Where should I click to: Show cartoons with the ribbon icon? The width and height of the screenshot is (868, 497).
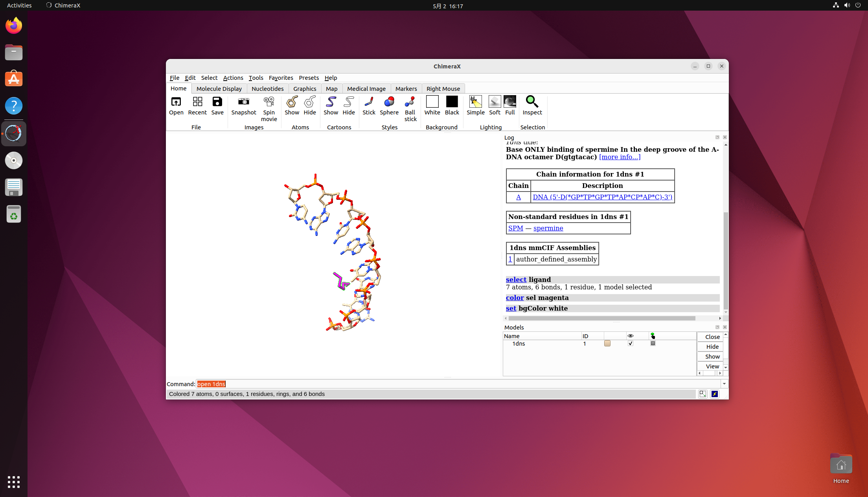(331, 102)
